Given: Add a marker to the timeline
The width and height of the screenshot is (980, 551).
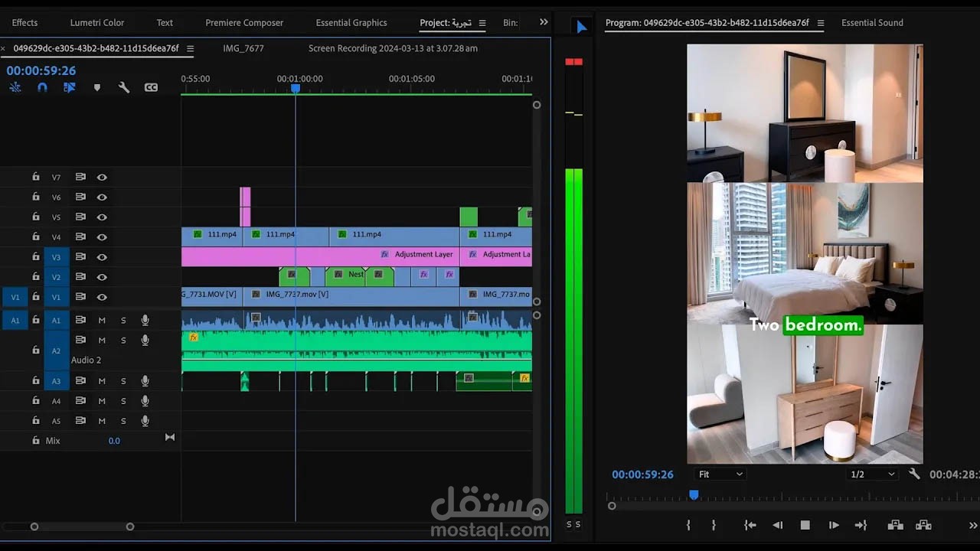Looking at the screenshot, I should (x=97, y=87).
